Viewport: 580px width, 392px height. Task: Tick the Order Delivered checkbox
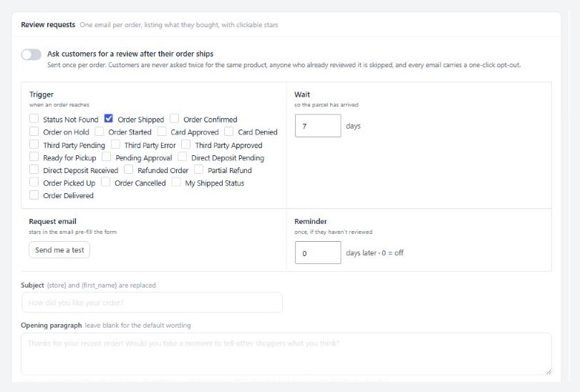[x=34, y=195]
